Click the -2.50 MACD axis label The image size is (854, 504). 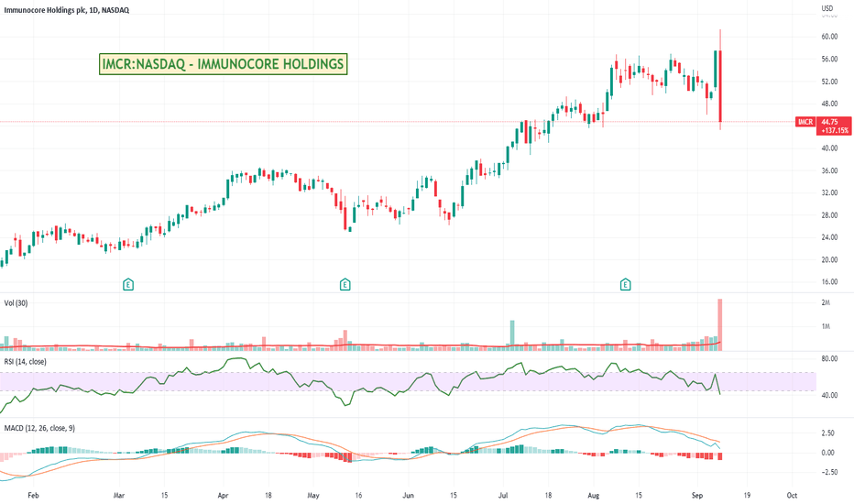[828, 472]
